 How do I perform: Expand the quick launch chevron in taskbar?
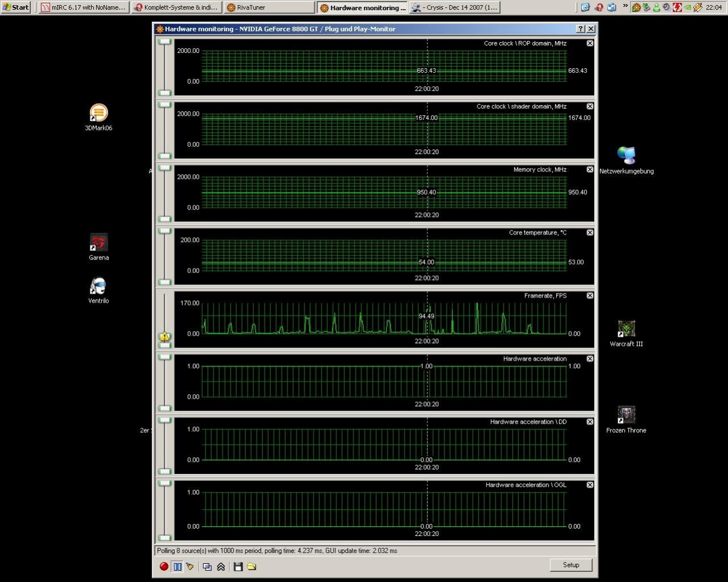click(625, 7)
